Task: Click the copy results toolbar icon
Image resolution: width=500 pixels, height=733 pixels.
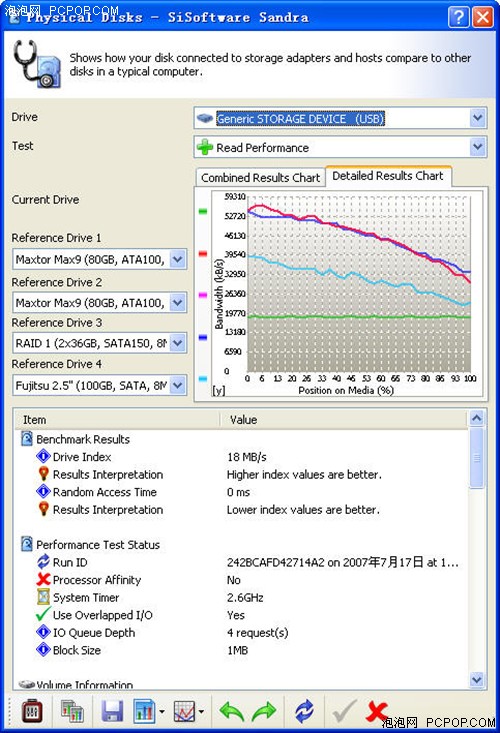Action: click(x=72, y=711)
